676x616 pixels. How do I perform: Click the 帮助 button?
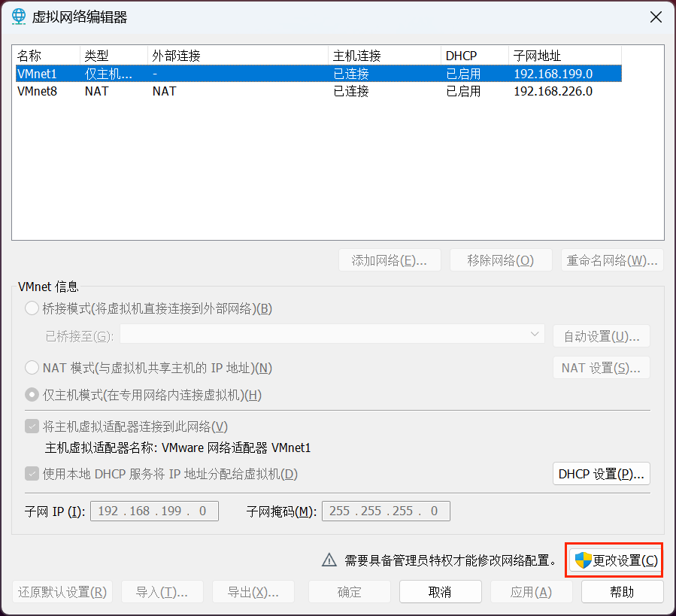[622, 592]
